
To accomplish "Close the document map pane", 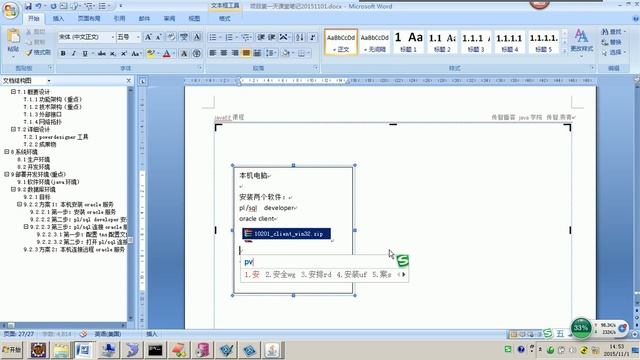I will coord(129,80).
